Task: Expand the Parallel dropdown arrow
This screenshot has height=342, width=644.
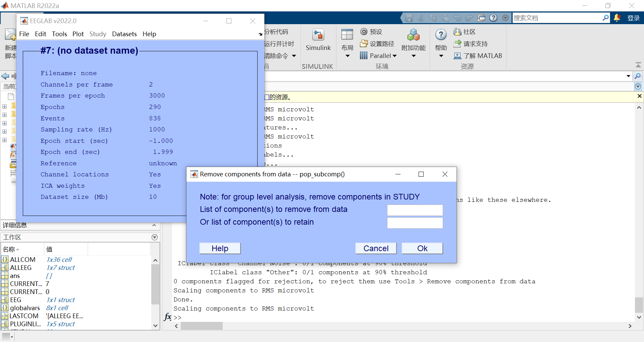Action: tap(394, 56)
